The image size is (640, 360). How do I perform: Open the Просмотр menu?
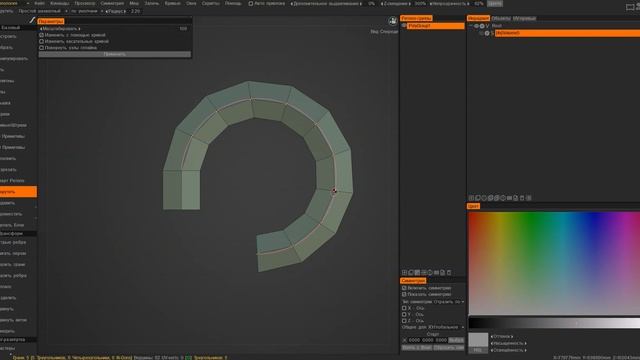point(85,3)
